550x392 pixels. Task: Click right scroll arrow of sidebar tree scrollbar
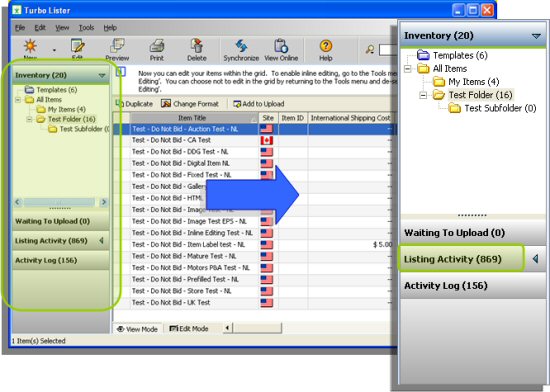(x=103, y=202)
